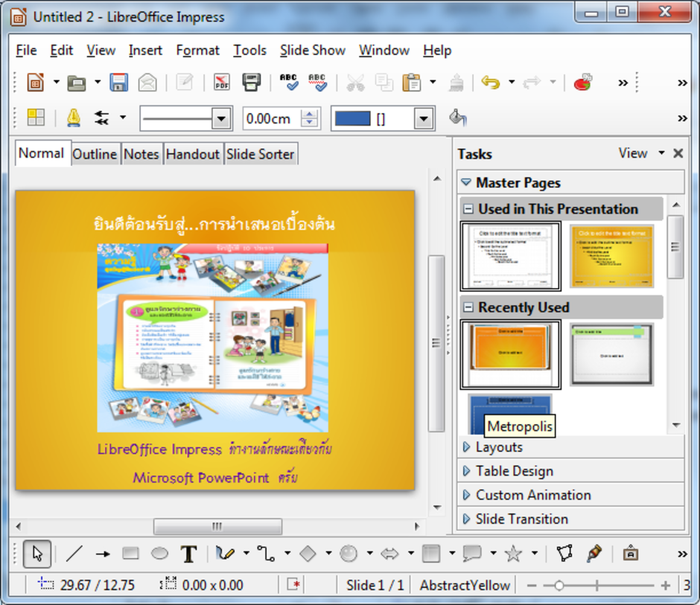Viewport: 700px width, 605px height.
Task: Select the Curve drawing tool
Action: point(225,554)
